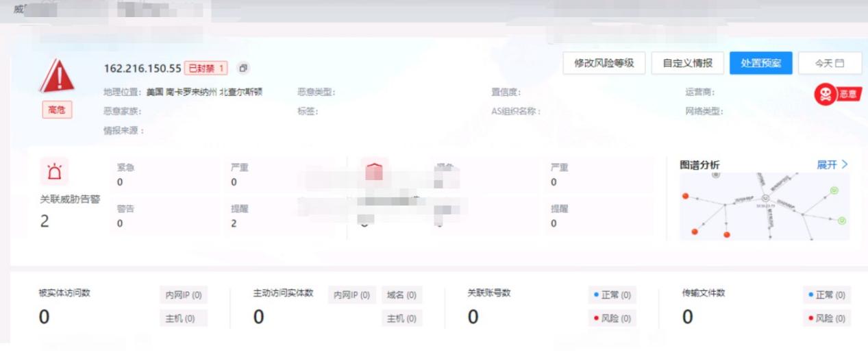
Task: Open the calendar icon in 今天 button
Action: (x=839, y=63)
